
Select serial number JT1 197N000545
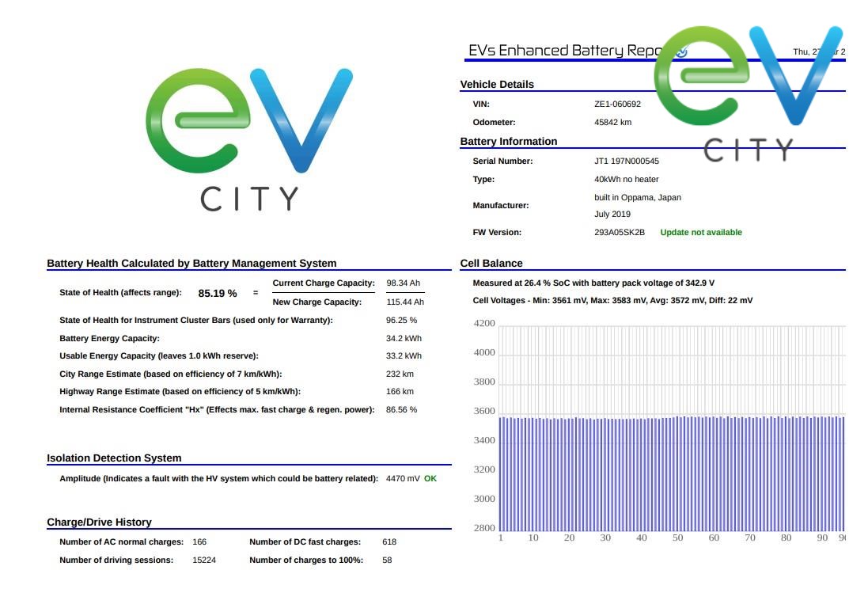627,161
